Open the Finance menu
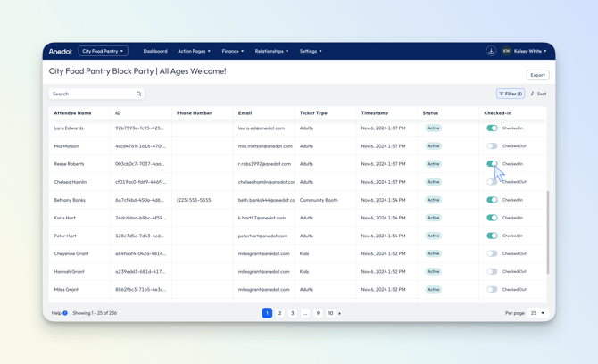The image size is (598, 364). coord(232,51)
